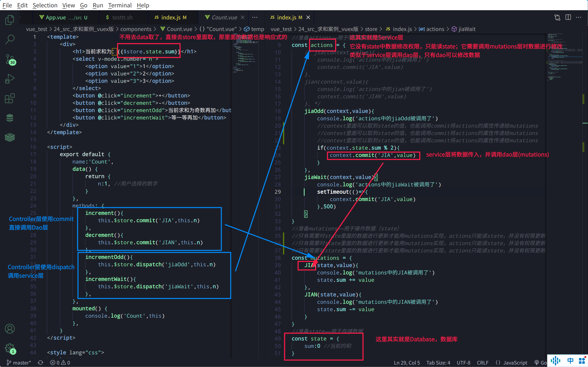The width and height of the screenshot is (588, 367).
Task: Click breadcrumb 'actions' in right editor
Action: 435,29
